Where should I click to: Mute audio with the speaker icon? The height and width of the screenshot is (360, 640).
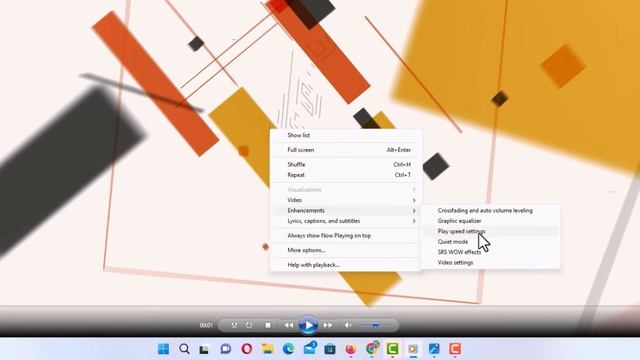coord(348,325)
